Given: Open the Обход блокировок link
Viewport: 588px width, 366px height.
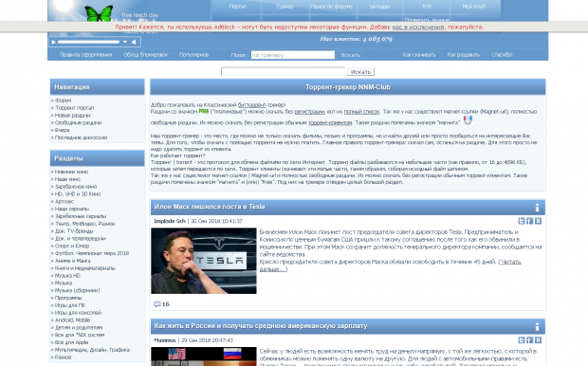Looking at the screenshot, I should coord(145,55).
